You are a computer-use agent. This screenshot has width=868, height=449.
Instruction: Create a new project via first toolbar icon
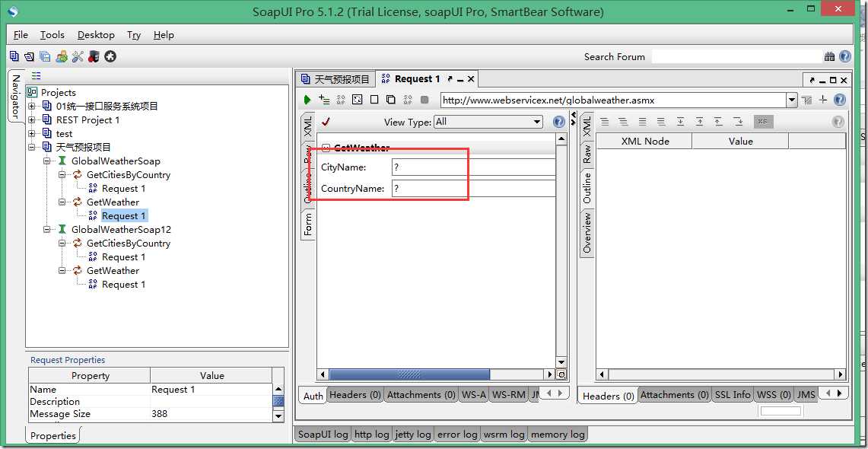tap(14, 56)
